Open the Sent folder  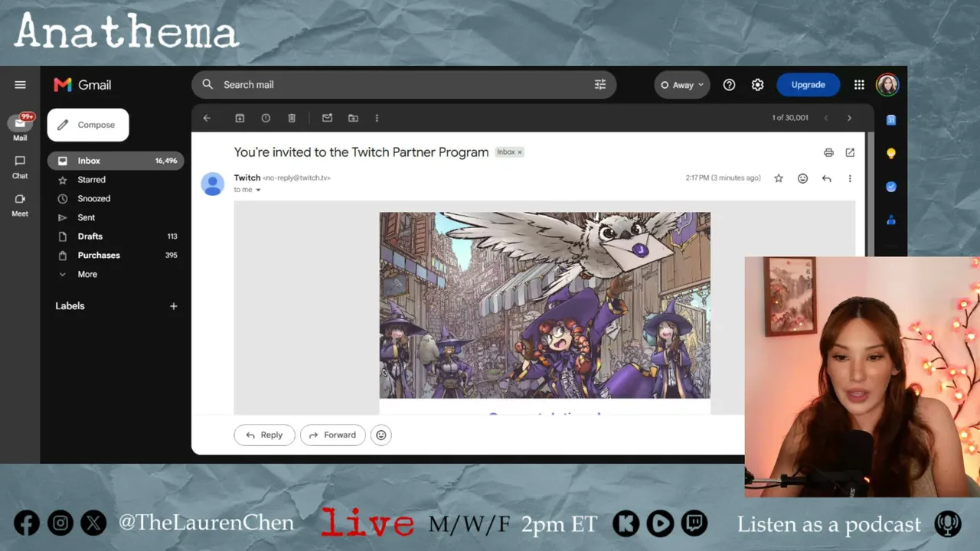[x=116, y=217]
